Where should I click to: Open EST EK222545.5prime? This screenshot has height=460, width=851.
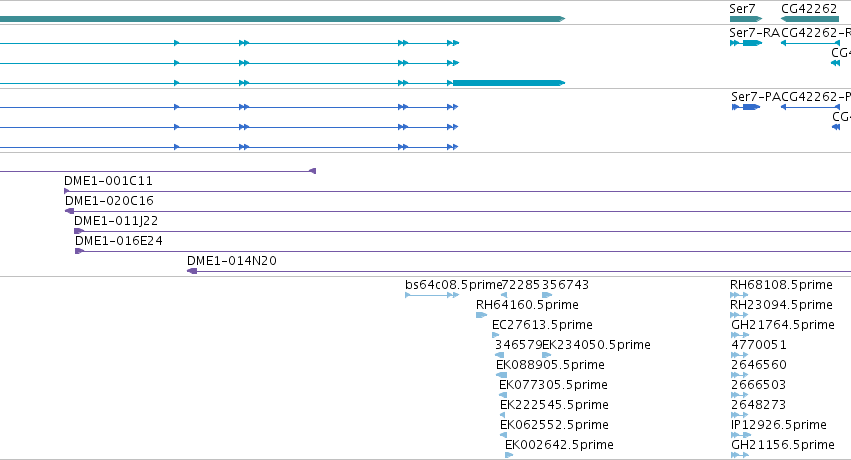[x=554, y=405]
